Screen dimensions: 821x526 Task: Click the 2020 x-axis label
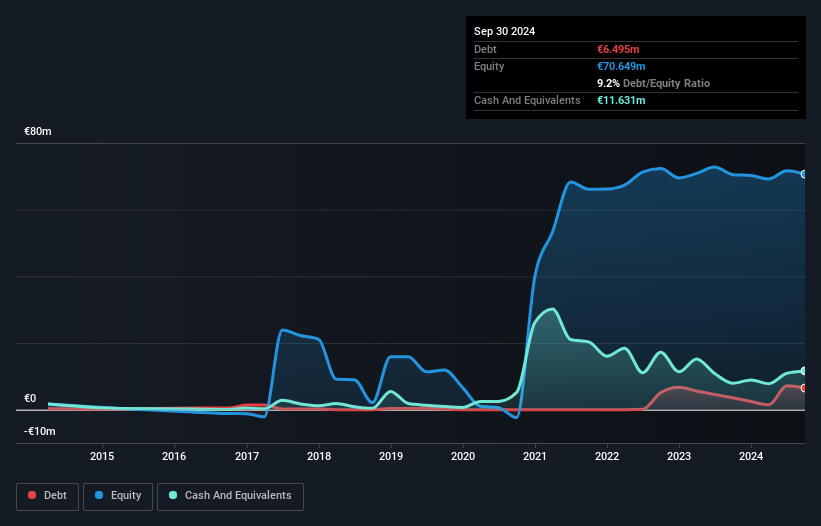tap(463, 456)
